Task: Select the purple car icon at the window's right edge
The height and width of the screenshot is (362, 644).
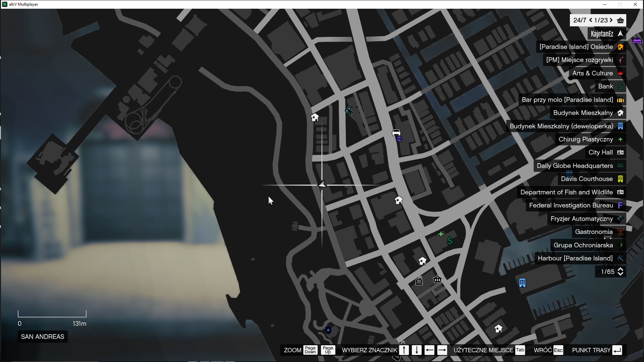Action: 637,41
